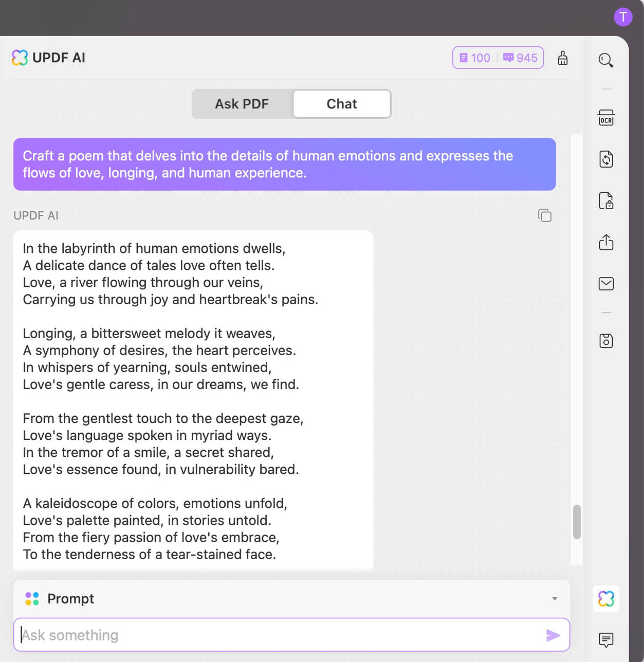Open the document protection tool
The height and width of the screenshot is (662, 644).
(606, 201)
